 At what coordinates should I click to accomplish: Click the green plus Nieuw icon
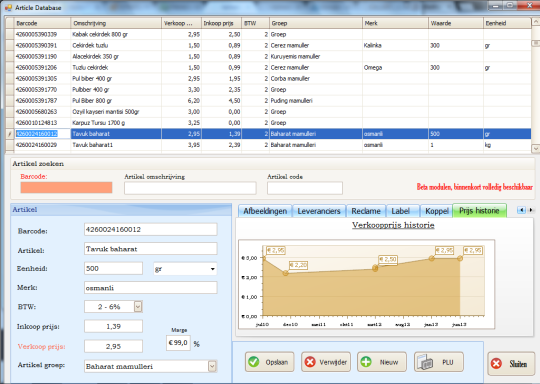(366, 362)
